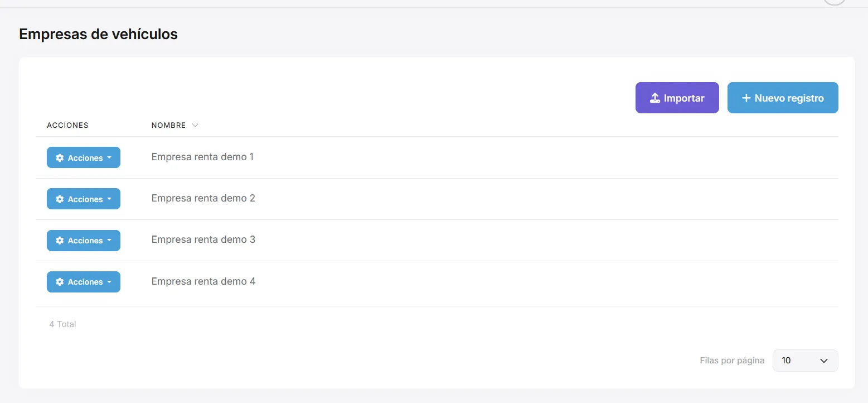868x403 pixels.
Task: Click the Nuevo registro button
Action: (783, 98)
